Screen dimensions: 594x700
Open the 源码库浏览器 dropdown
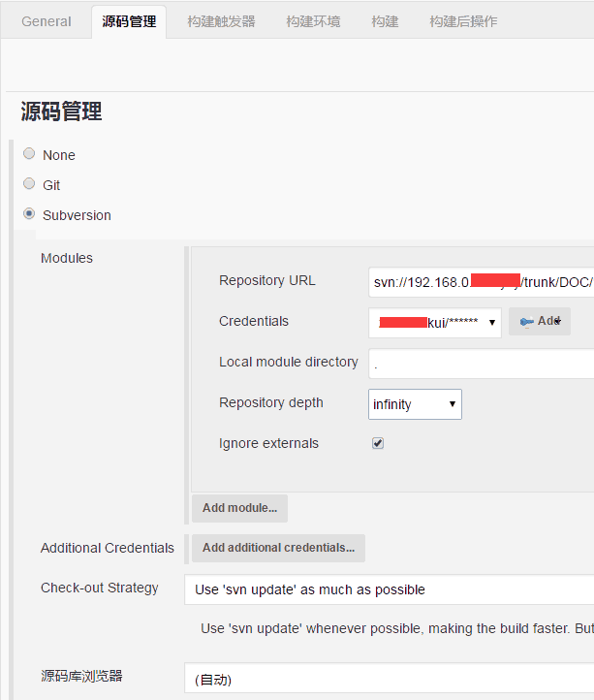tap(390, 680)
